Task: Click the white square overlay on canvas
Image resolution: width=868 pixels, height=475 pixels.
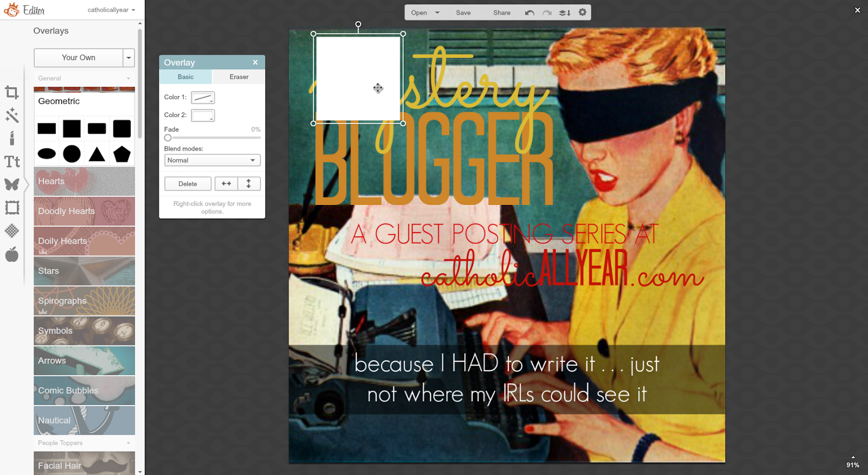Action: coord(358,79)
